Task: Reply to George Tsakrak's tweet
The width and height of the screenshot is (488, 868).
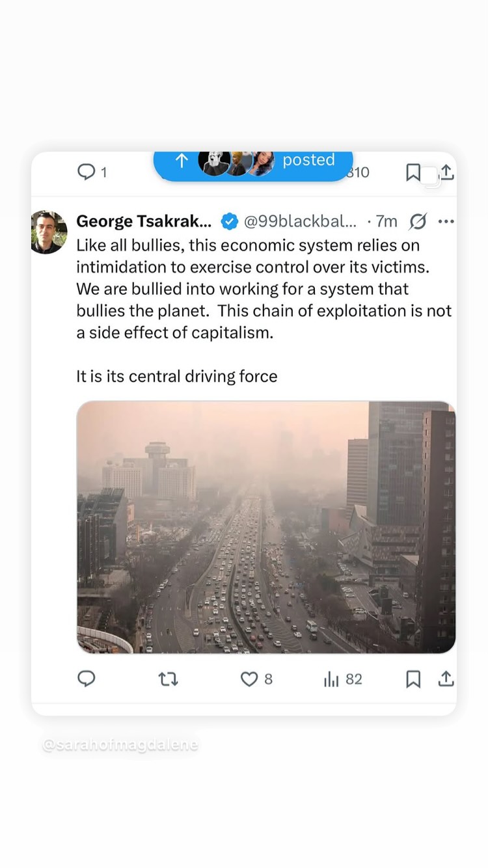Action: [87, 679]
